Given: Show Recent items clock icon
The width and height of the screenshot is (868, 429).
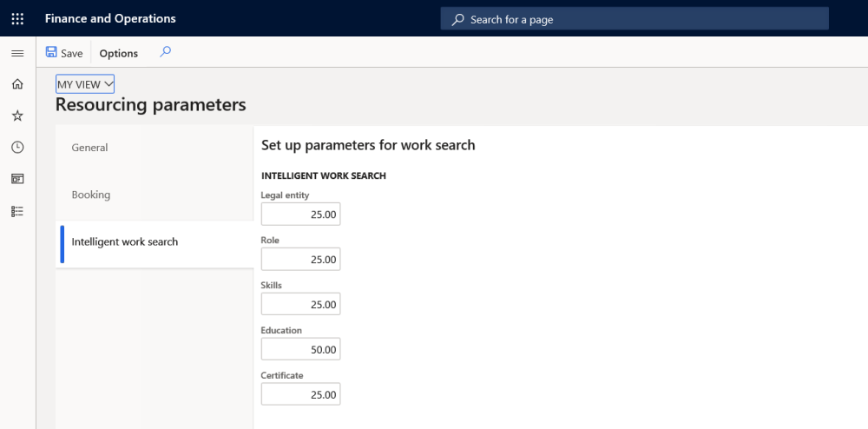Looking at the screenshot, I should tap(17, 148).
